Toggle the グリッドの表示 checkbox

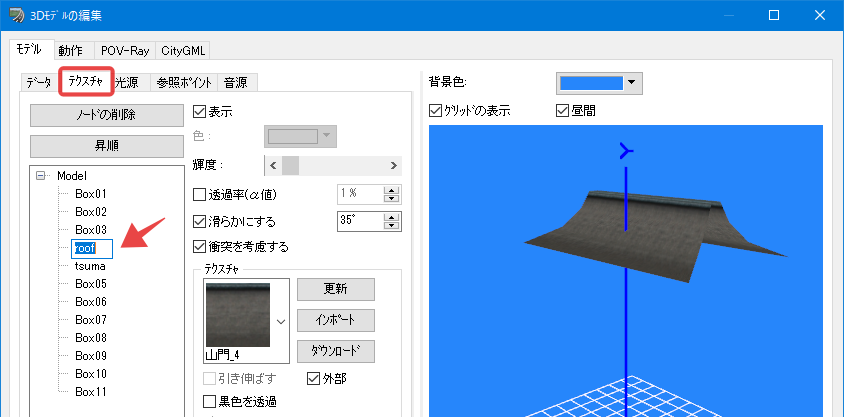tap(435, 111)
